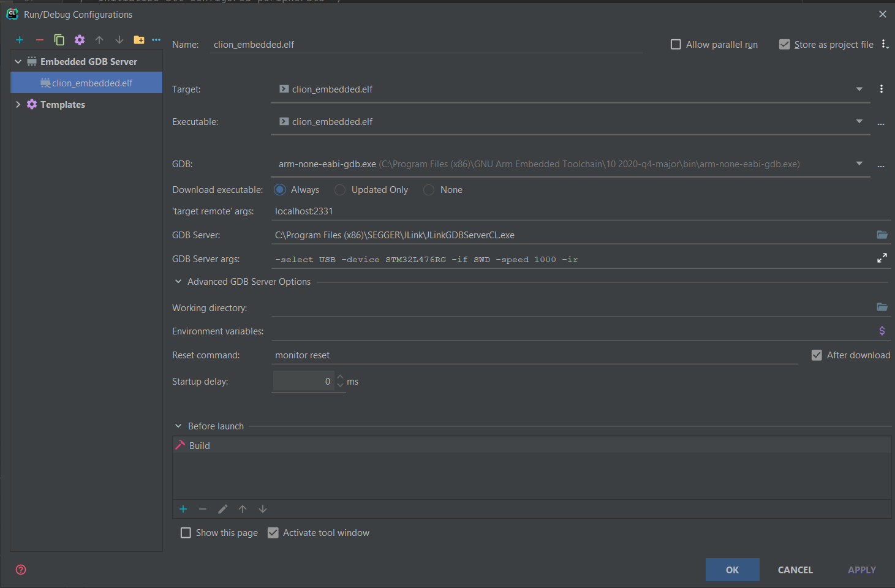The height and width of the screenshot is (588, 895).
Task: Close the Run/Debug Configurations dialog
Action: (883, 14)
